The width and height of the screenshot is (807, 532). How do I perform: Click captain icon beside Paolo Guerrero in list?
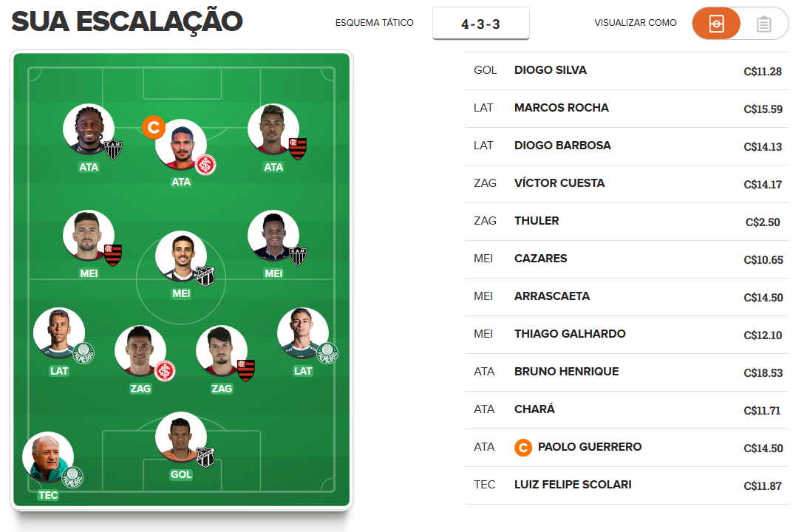523,448
